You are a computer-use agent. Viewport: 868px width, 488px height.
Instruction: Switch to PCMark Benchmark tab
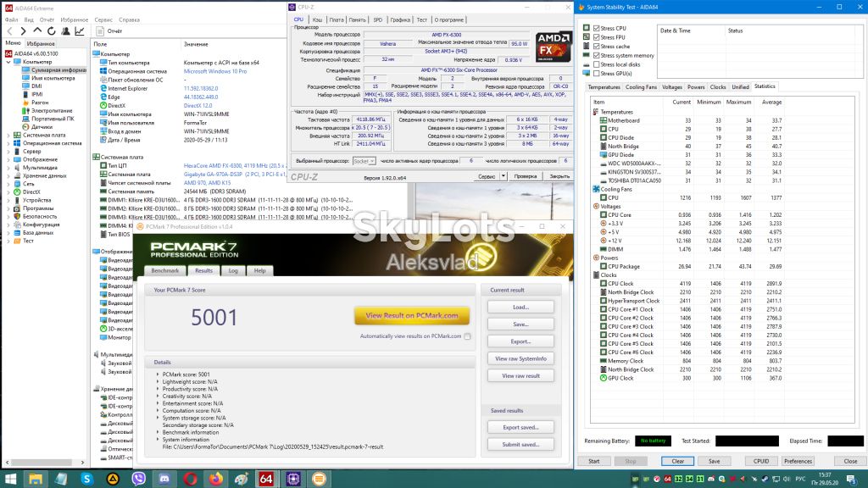point(165,270)
